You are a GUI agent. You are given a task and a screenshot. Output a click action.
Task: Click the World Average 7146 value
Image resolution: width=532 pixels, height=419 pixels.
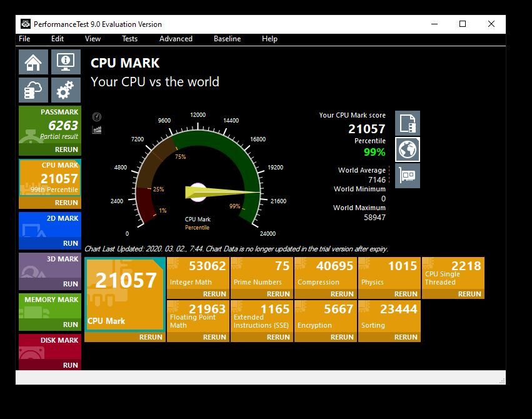click(377, 180)
